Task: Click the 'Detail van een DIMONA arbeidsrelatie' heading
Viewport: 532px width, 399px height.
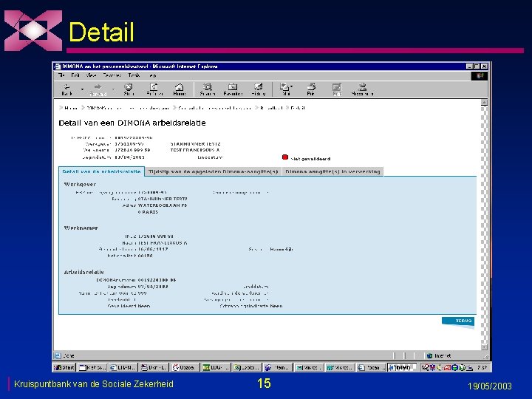Action: (x=132, y=123)
